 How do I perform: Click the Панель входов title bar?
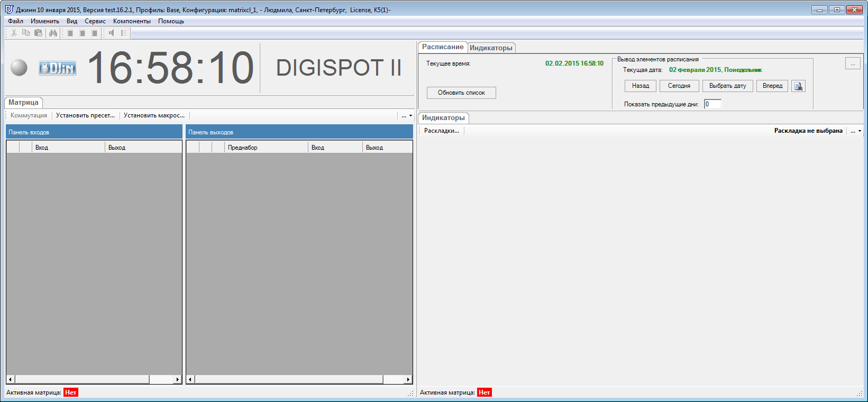tap(94, 132)
